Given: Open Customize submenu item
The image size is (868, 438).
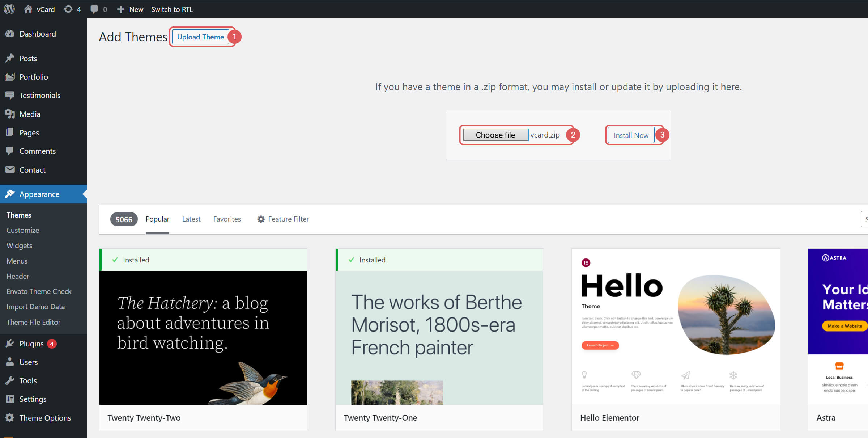Looking at the screenshot, I should (23, 230).
